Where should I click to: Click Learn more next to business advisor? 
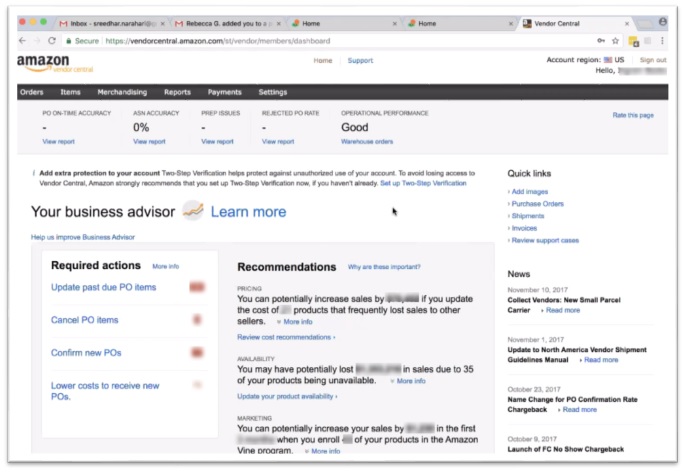click(x=249, y=212)
